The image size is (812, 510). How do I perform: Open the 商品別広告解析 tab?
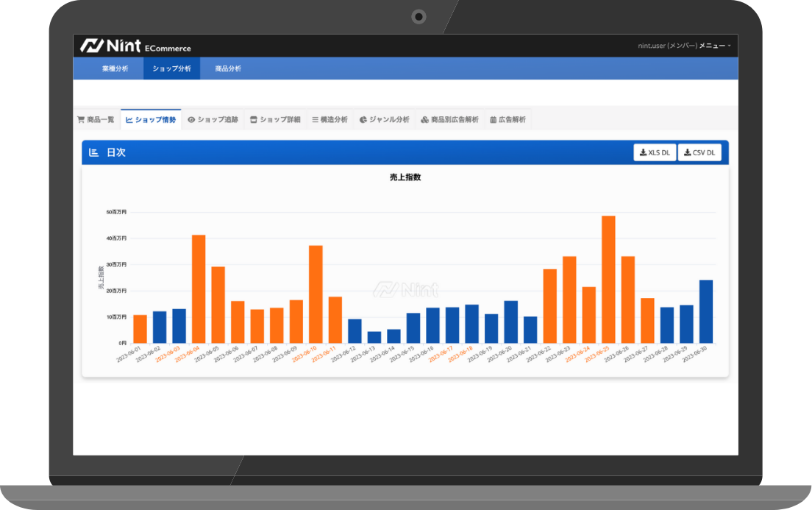click(449, 119)
